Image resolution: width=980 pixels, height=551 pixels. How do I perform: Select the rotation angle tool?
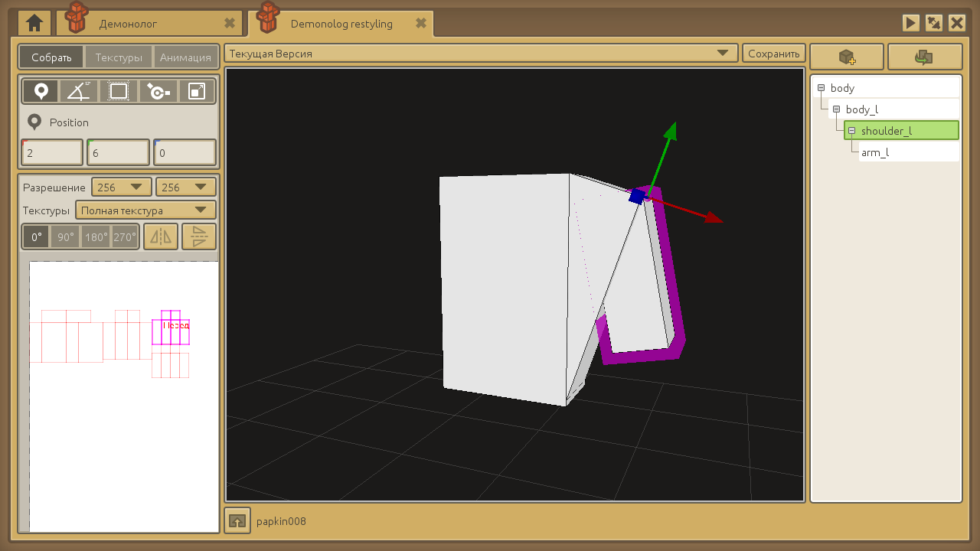79,92
